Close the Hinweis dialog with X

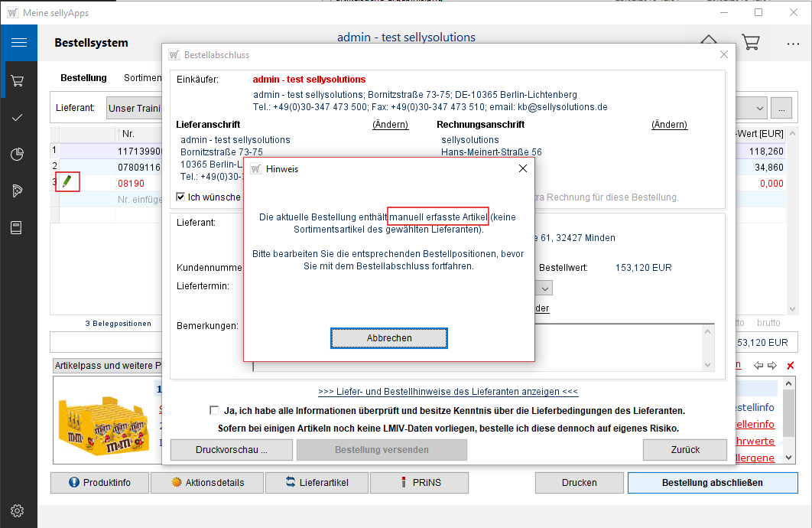point(523,168)
